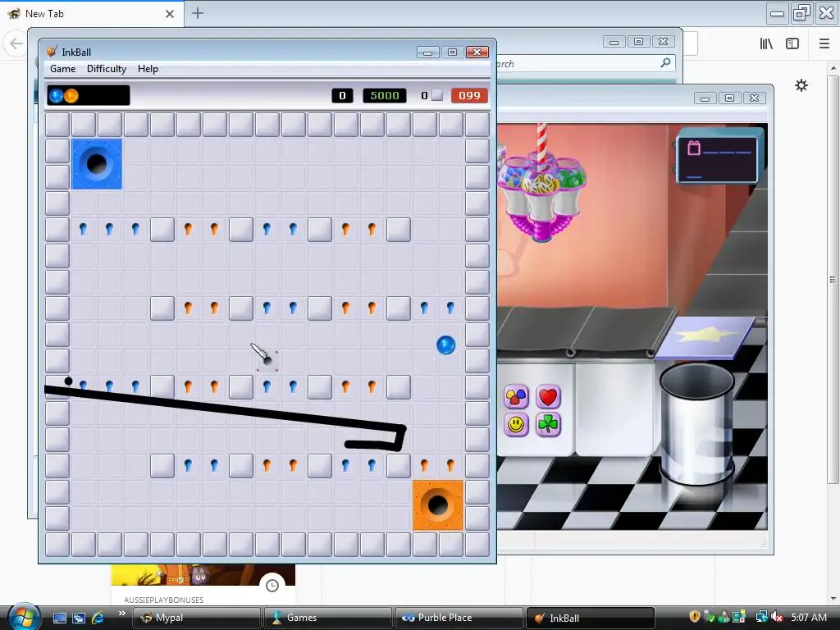
Task: Click the search magnifier icon
Action: (665, 63)
